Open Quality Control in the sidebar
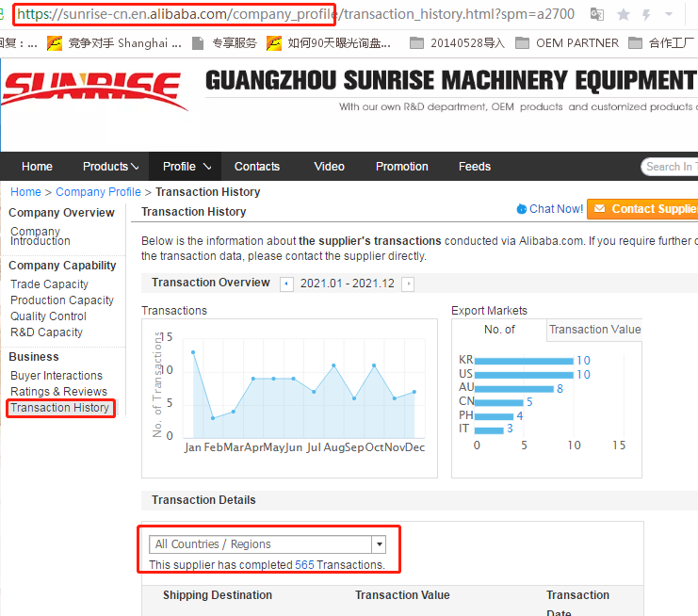The image size is (698, 616). (x=48, y=316)
